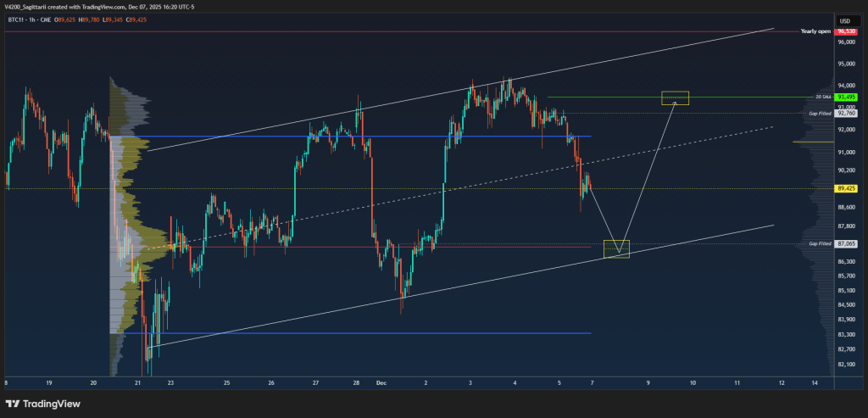
Task: Click the Dec marker on time axis
Action: (381, 383)
